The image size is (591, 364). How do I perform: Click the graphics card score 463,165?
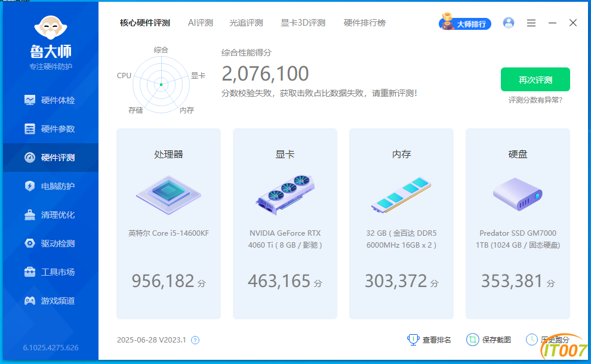click(279, 280)
